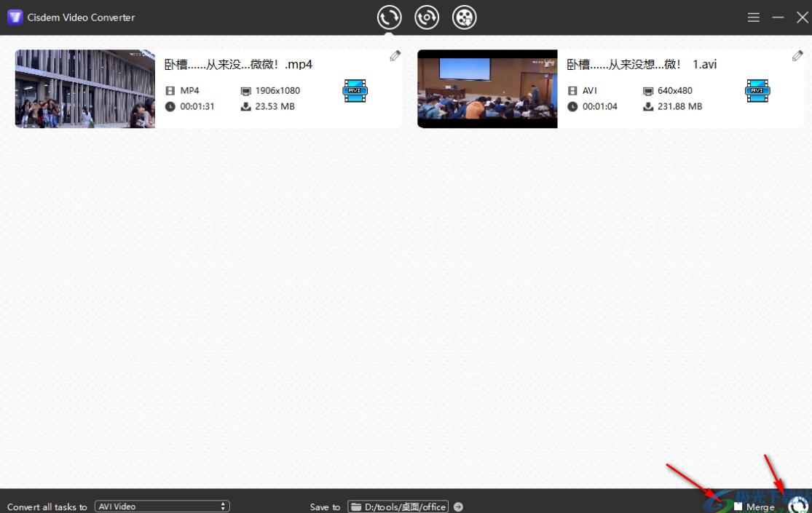Open the AVI Video format dropdown
The image size is (812, 513).
point(162,506)
